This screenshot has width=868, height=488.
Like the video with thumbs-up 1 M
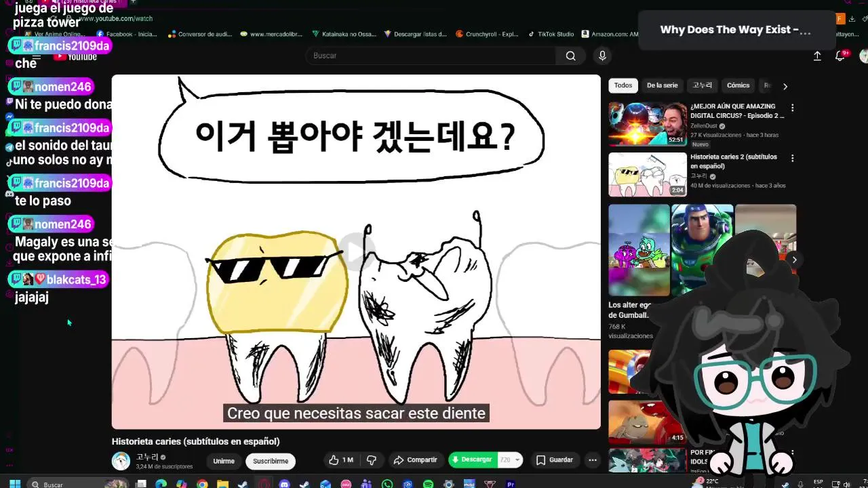coord(342,460)
